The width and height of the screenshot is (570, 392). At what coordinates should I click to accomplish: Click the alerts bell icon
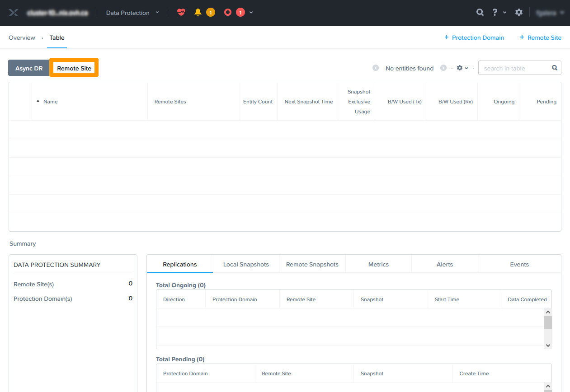click(198, 13)
